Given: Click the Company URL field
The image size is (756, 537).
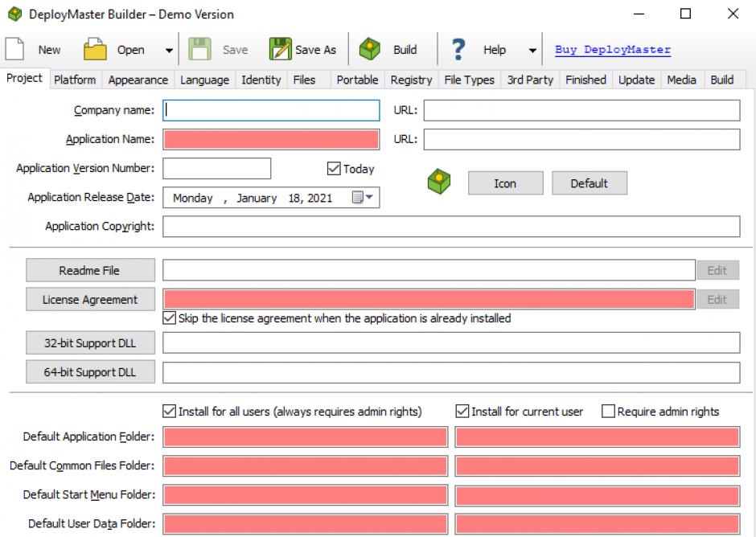Looking at the screenshot, I should 582,110.
